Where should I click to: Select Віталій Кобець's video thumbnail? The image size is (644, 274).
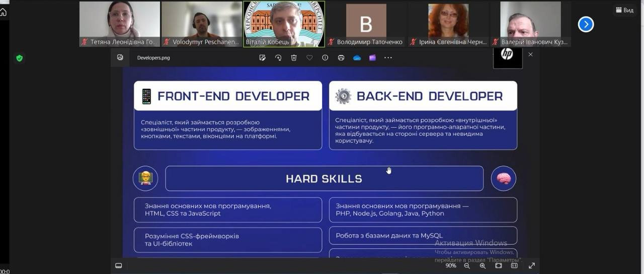[x=284, y=24]
